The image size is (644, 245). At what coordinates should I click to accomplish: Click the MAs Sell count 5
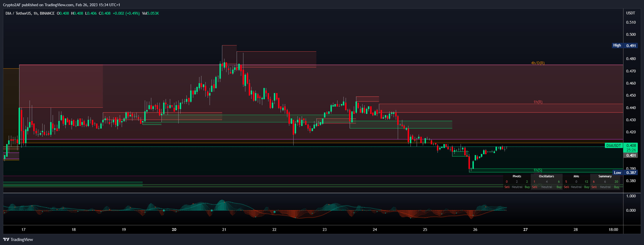click(x=566, y=182)
